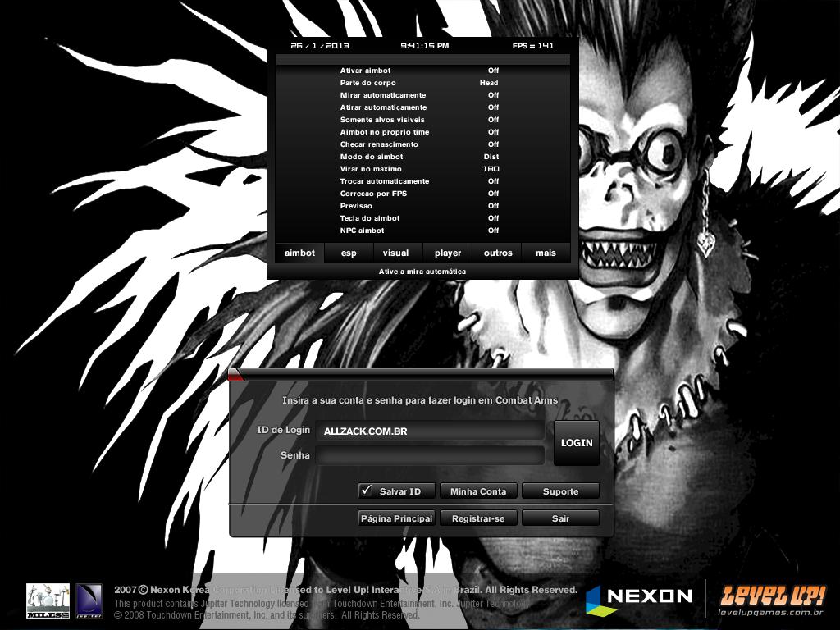
Task: Select the aimbot tab
Action: tap(299, 253)
